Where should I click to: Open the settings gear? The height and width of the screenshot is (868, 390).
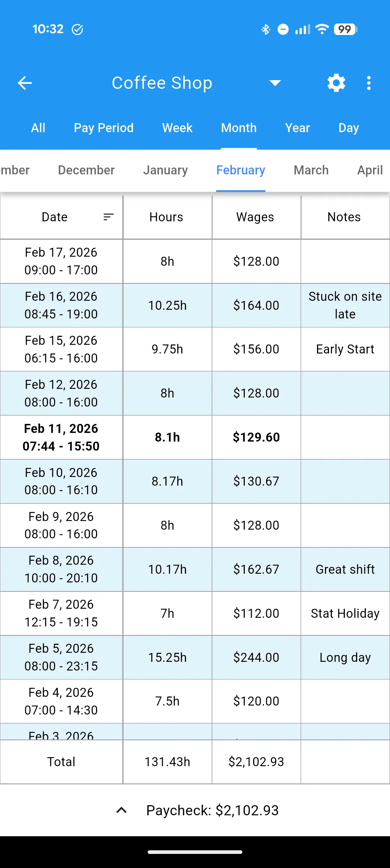(x=336, y=83)
